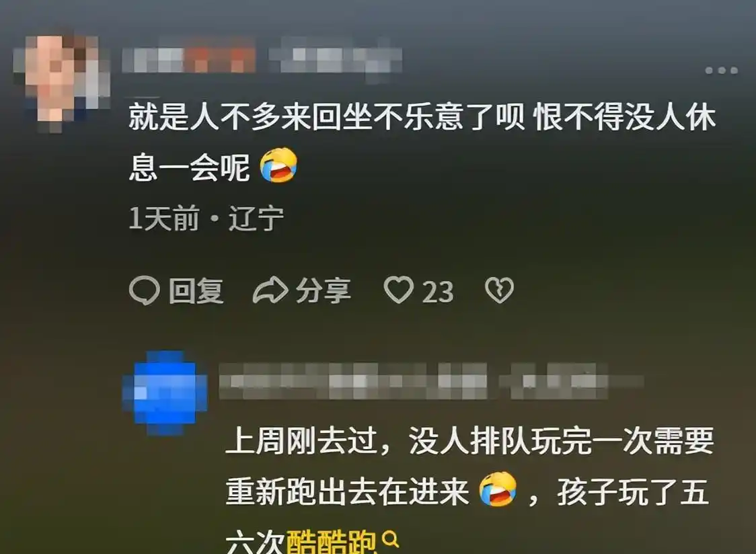Click the 1天前 timestamp

pyautogui.click(x=164, y=219)
